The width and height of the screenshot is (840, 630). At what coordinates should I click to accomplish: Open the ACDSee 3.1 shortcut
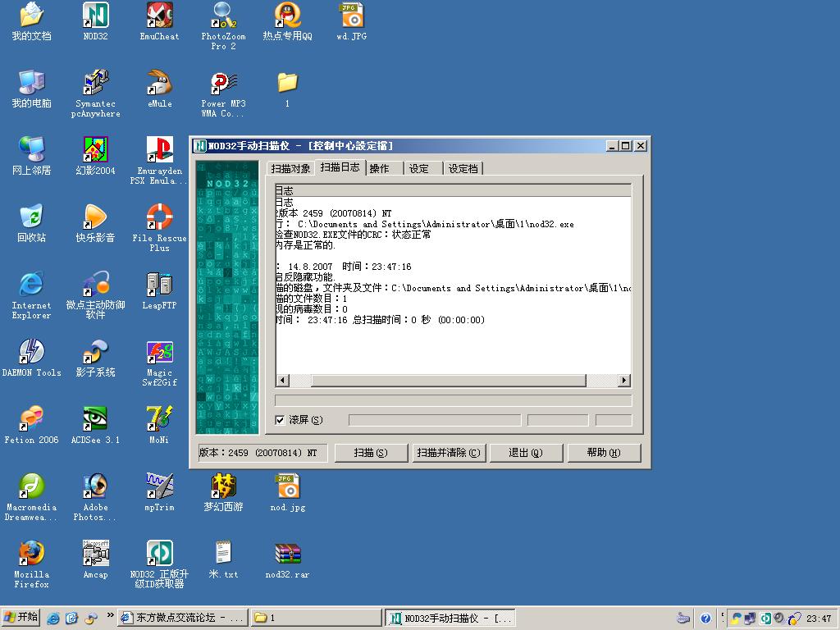pyautogui.click(x=95, y=425)
